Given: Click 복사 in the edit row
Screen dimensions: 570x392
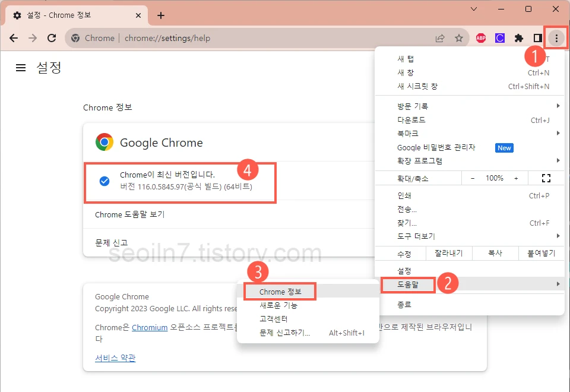Looking at the screenshot, I should tap(495, 253).
